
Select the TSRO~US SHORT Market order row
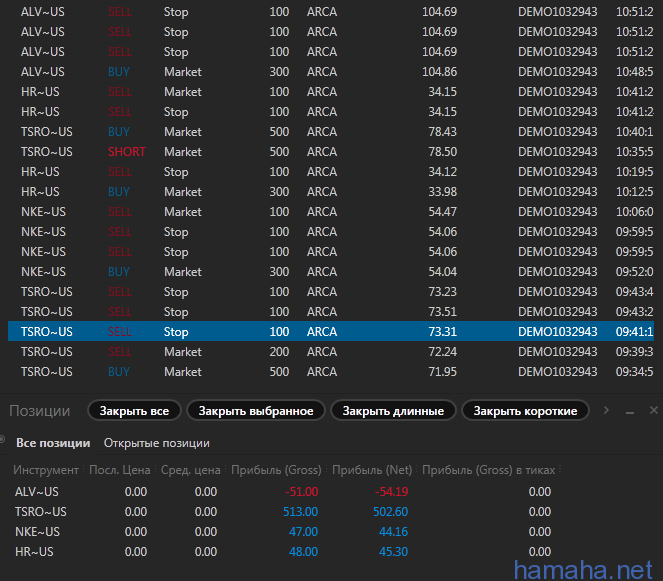300,152
